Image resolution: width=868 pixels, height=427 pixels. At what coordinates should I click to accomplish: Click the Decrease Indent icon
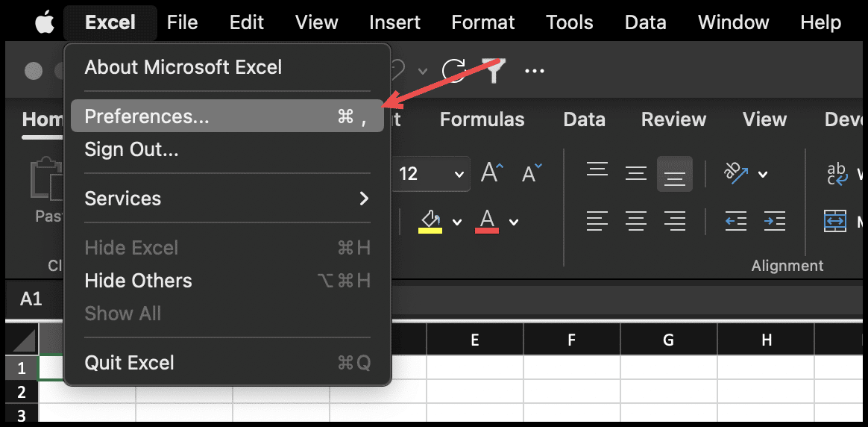click(736, 222)
